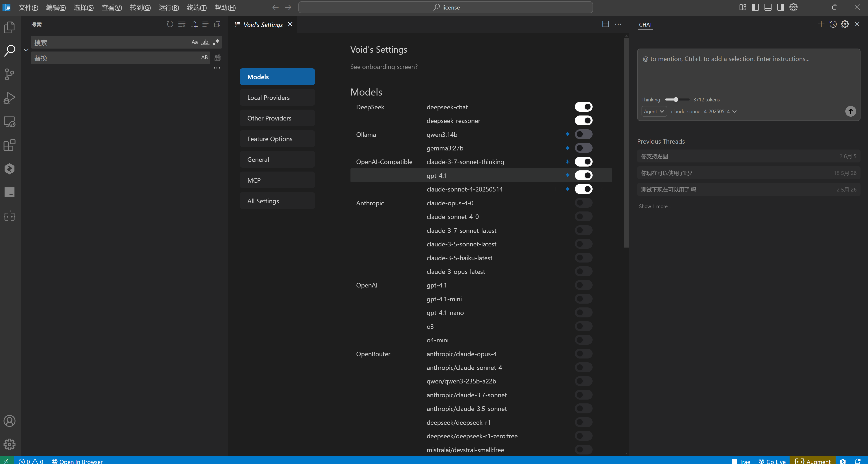The image size is (868, 464).
Task: Collapse the replace toggle chevron
Action: [26, 50]
